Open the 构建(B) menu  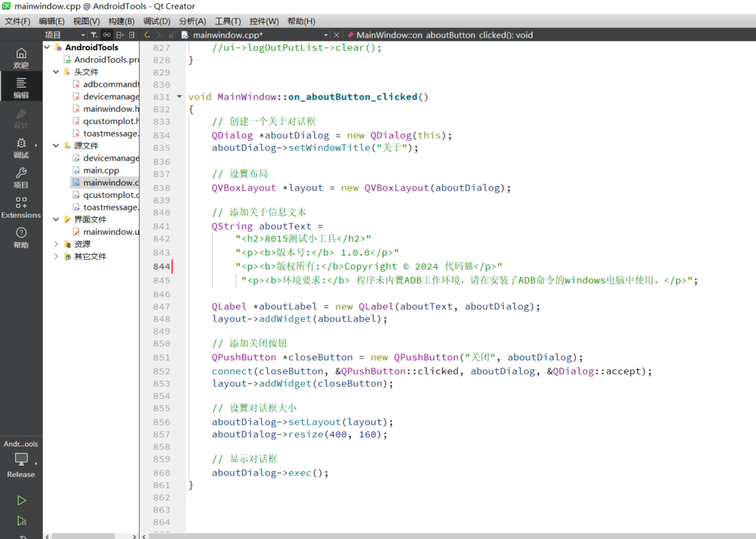[121, 21]
